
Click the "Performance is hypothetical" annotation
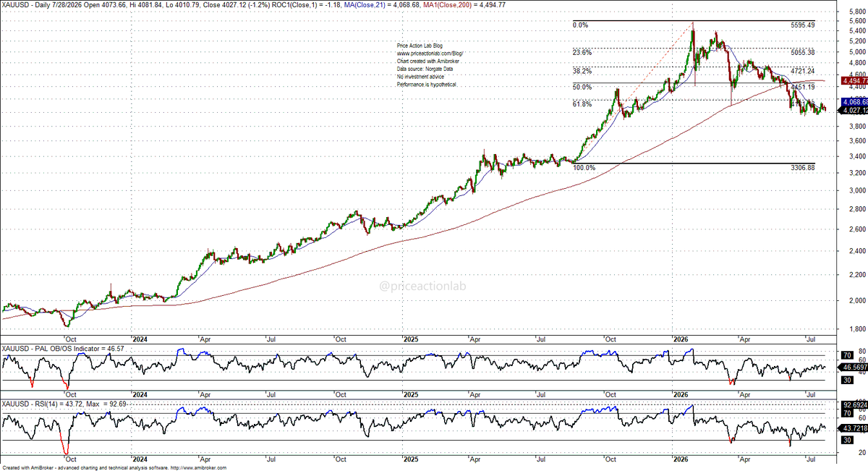(427, 85)
